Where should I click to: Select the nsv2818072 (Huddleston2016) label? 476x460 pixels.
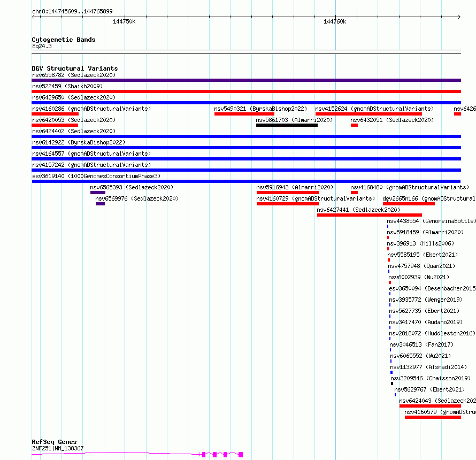(x=432, y=333)
